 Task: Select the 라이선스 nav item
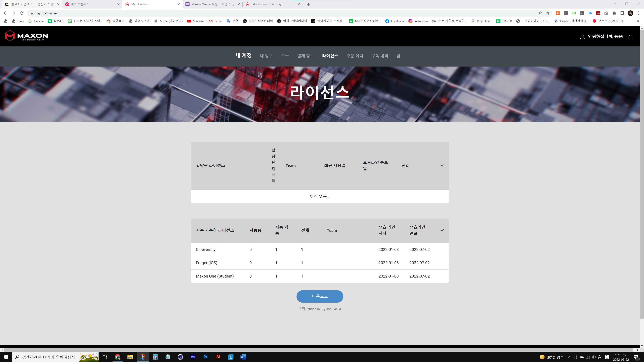pyautogui.click(x=330, y=56)
